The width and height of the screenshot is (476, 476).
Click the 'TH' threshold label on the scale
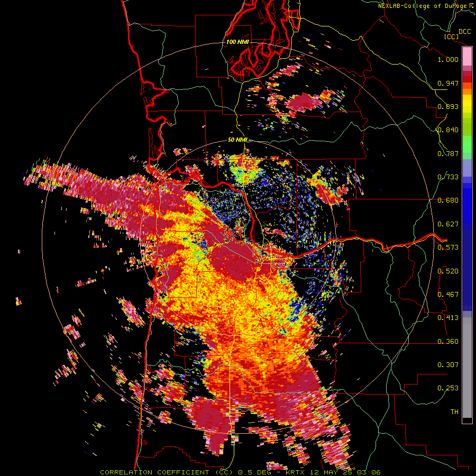point(454,412)
